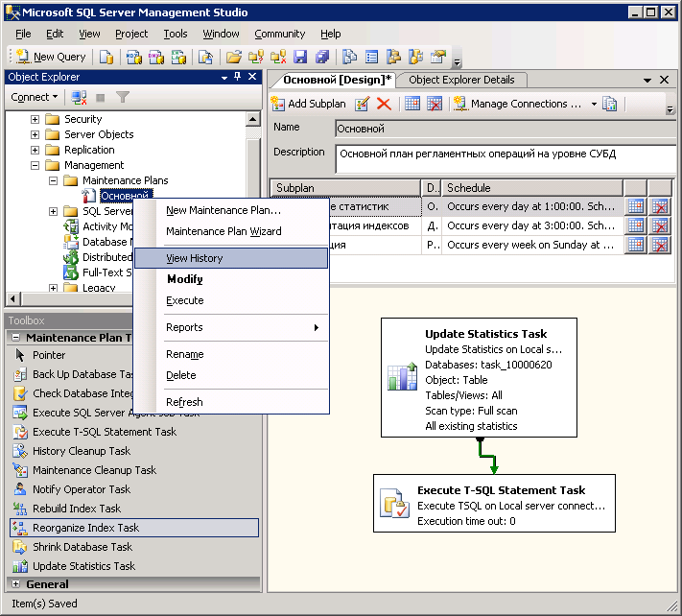Click the Description text field
This screenshot has height=616, width=682.
tap(504, 158)
